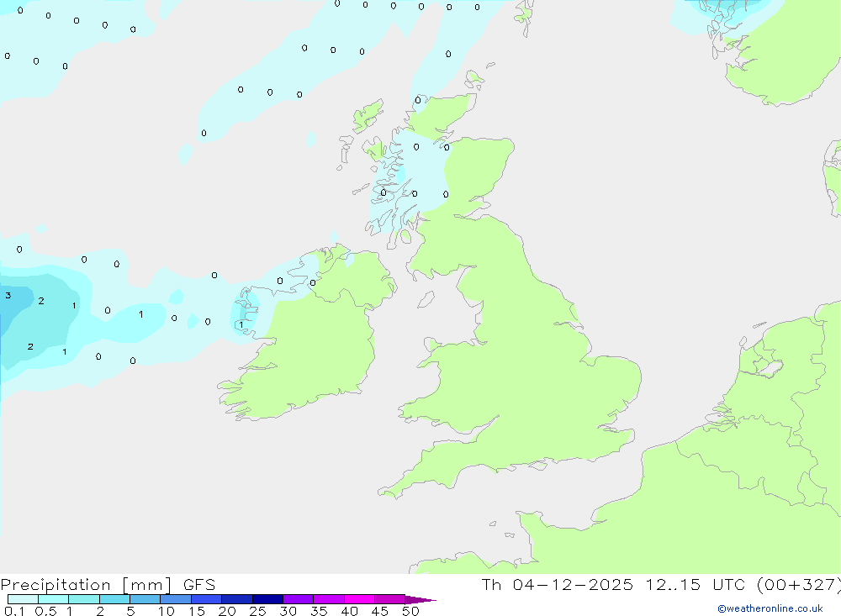841x616 pixels.
Task: Click the "0.1" legend scale label
Action: click(x=14, y=611)
